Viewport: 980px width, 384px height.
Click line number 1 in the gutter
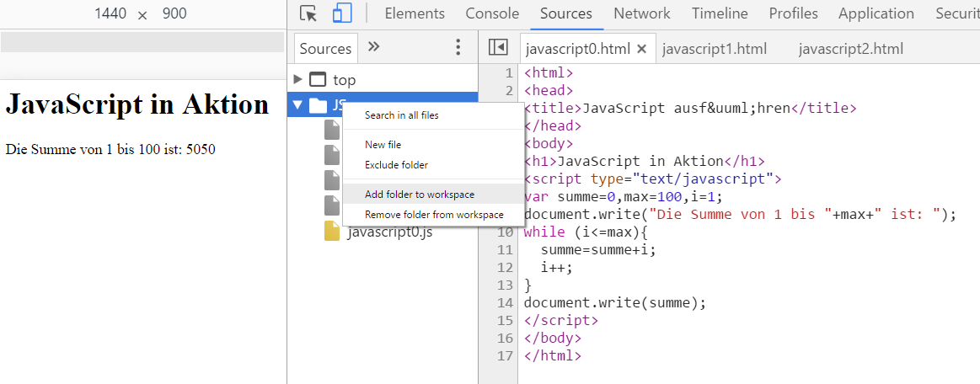(x=509, y=73)
